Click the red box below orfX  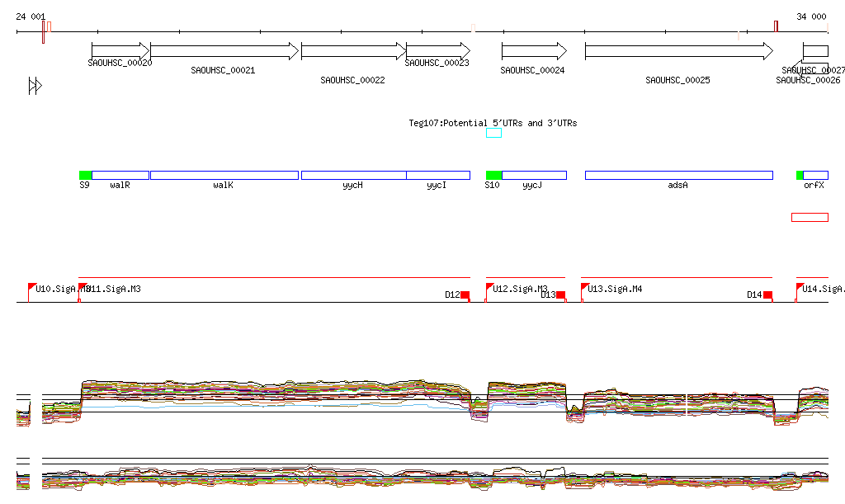pyautogui.click(x=810, y=217)
